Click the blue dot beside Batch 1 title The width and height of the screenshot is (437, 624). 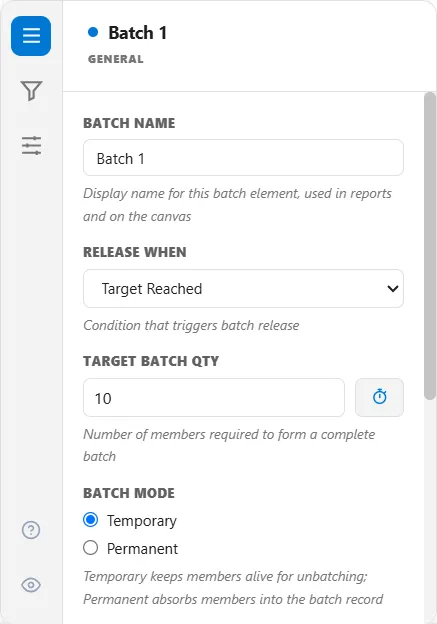tap(93, 32)
